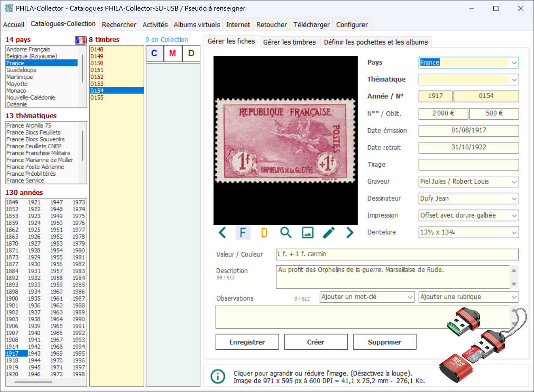Activate the magnifier loupe icon

(x=286, y=232)
